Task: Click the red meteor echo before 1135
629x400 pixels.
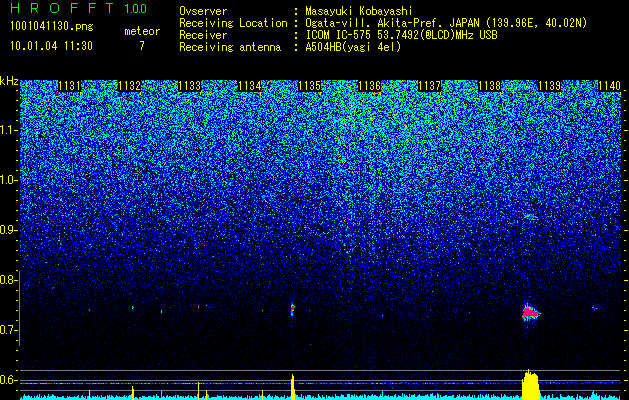Action: click(x=292, y=309)
